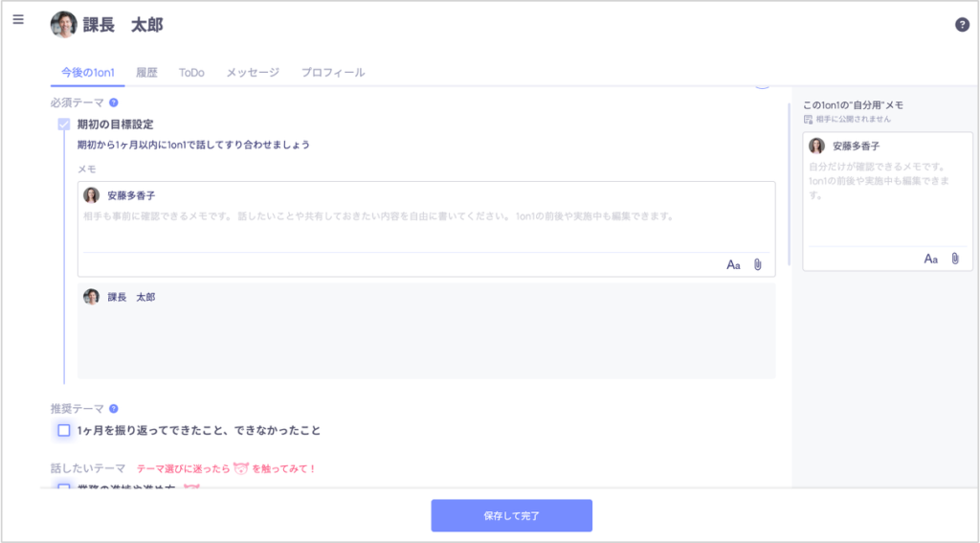Screen dimensions: 980x543
Task: Click the paperclip icon in the private memo
Action: 954,259
